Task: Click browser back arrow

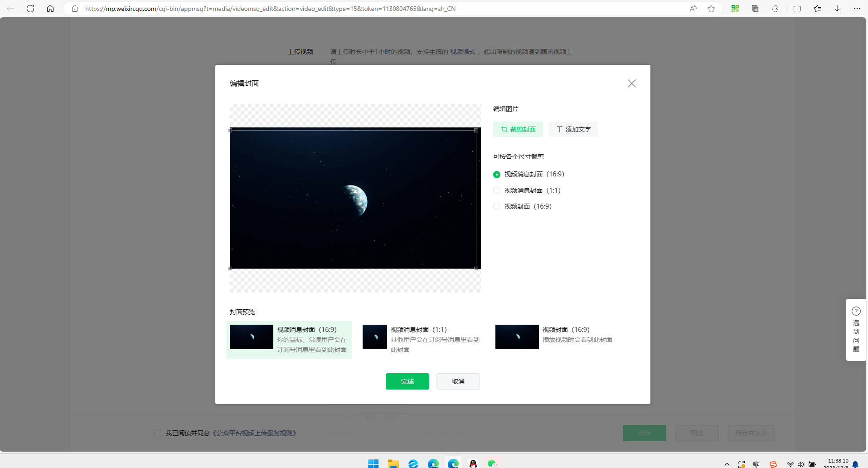Action: click(10, 9)
